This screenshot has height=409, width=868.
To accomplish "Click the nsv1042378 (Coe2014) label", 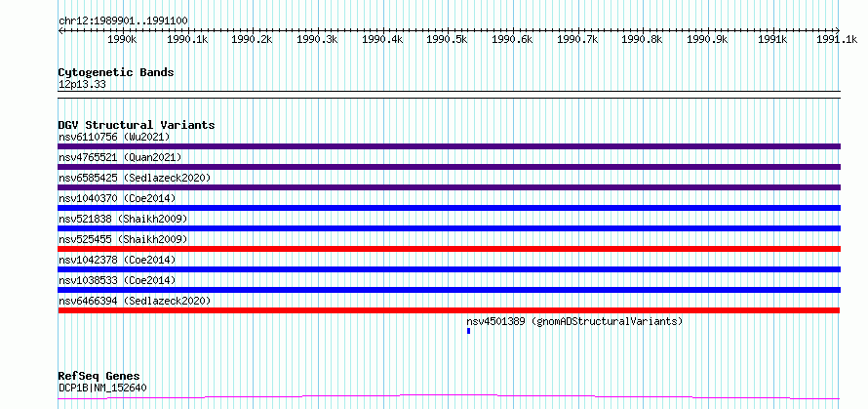I will [117, 260].
